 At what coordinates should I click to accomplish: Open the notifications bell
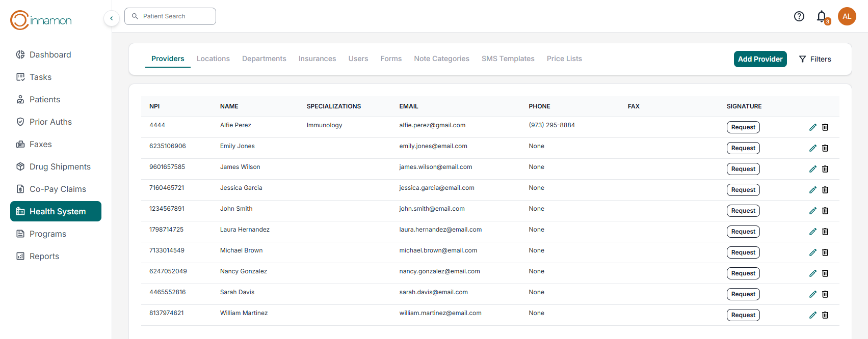(x=822, y=16)
